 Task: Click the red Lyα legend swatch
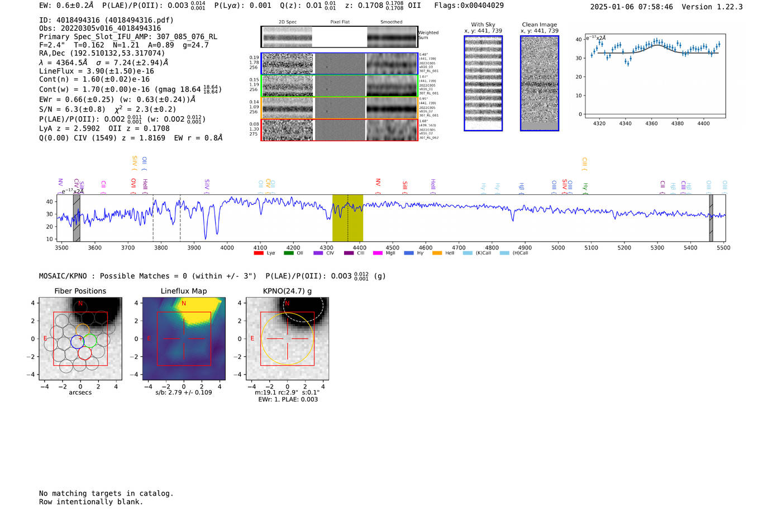[259, 253]
